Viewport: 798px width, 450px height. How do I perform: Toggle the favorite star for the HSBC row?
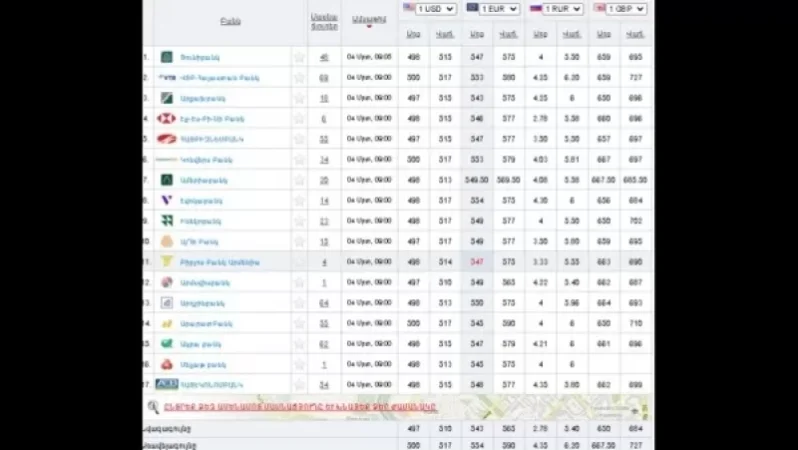click(298, 118)
